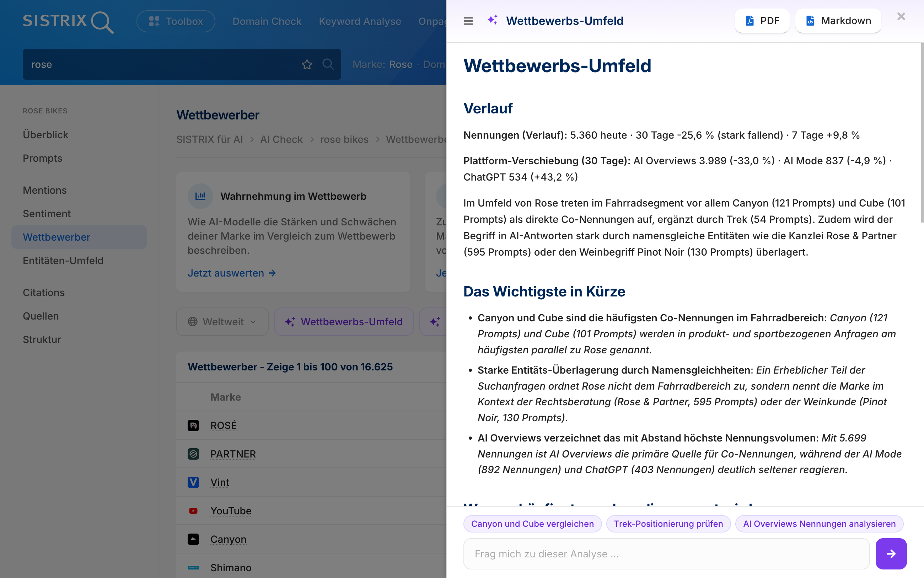Open the Toolbox menu
924x578 pixels.
click(176, 21)
